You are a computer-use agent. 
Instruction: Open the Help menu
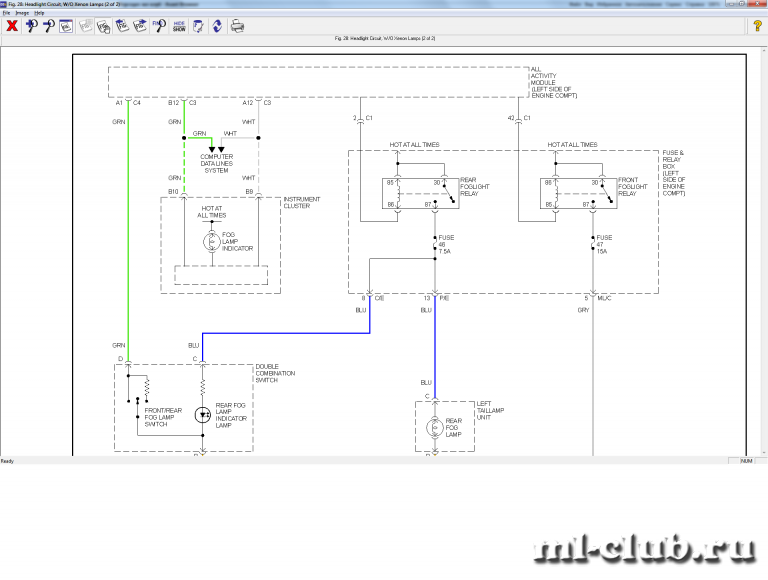pyautogui.click(x=39, y=12)
